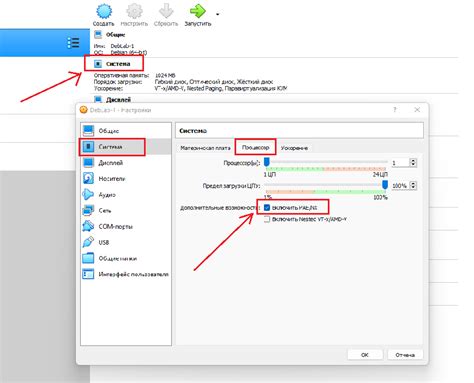Close the settings dialog with the X
The width and height of the screenshot is (474, 383).
coord(417,110)
